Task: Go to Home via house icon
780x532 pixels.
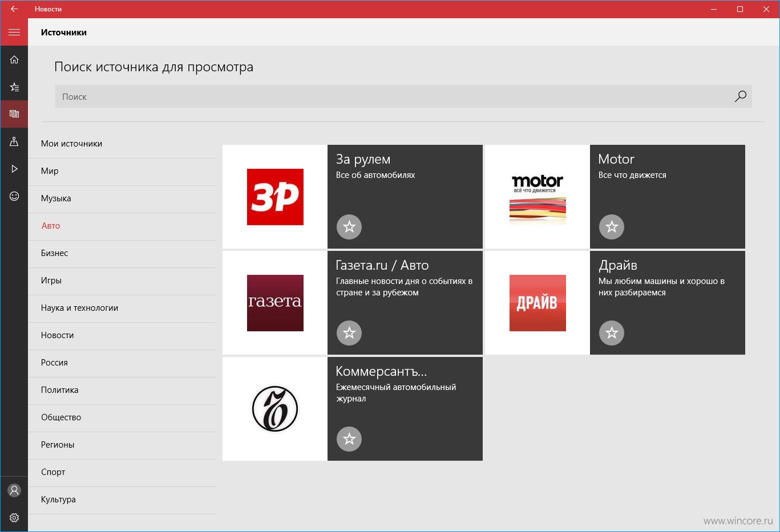Action: (14, 59)
